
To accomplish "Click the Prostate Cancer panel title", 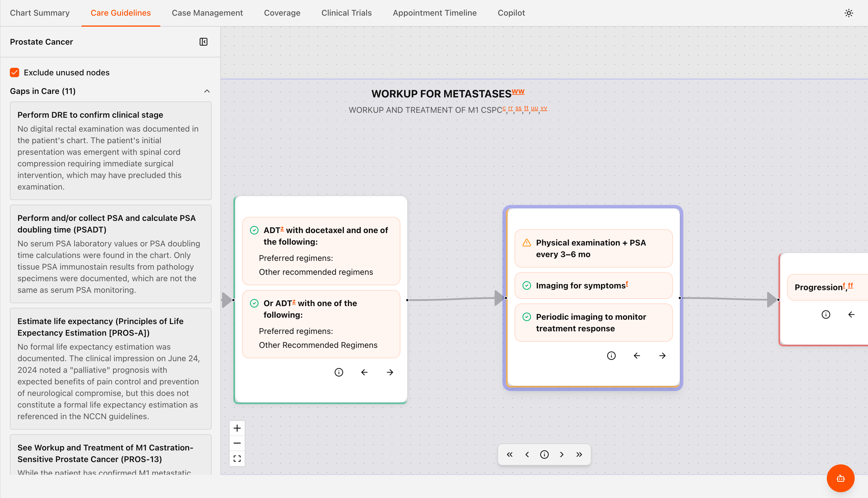I will (41, 42).
